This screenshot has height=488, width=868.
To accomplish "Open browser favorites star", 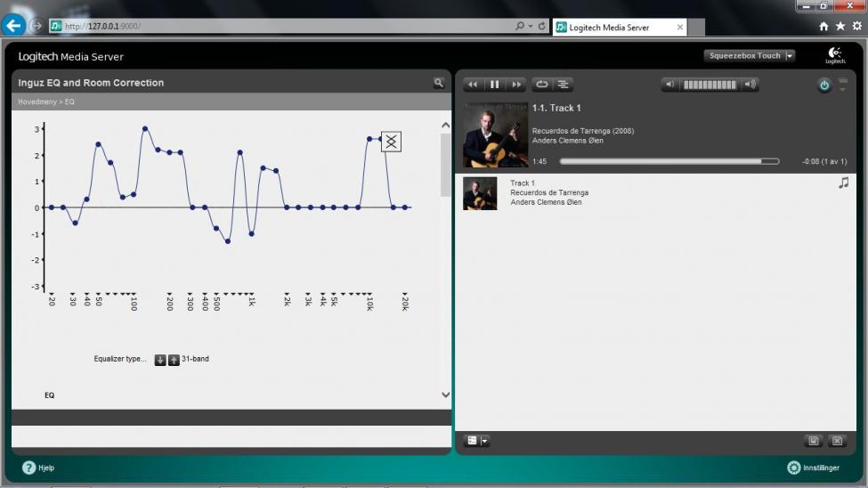I will point(840,26).
